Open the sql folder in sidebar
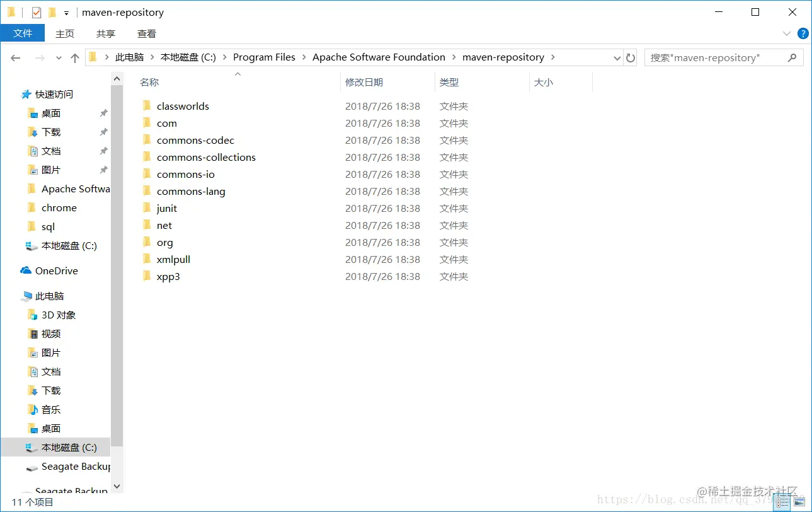The image size is (812, 512). 48,226
